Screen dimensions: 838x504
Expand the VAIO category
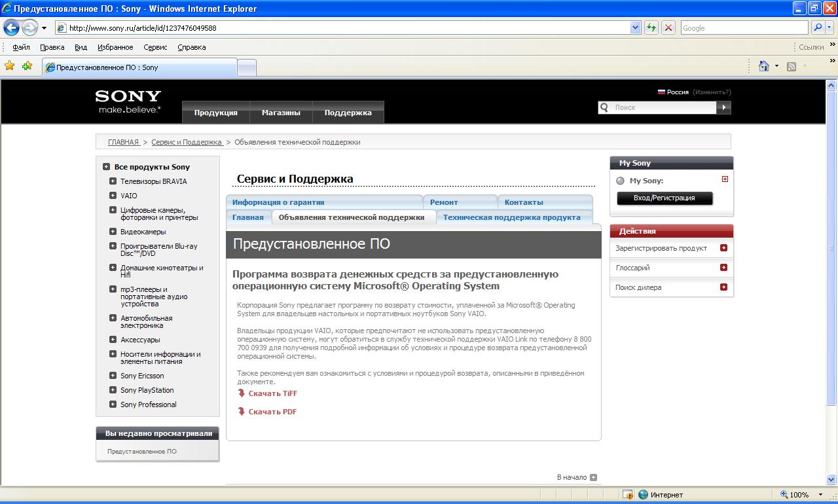pyautogui.click(x=113, y=196)
